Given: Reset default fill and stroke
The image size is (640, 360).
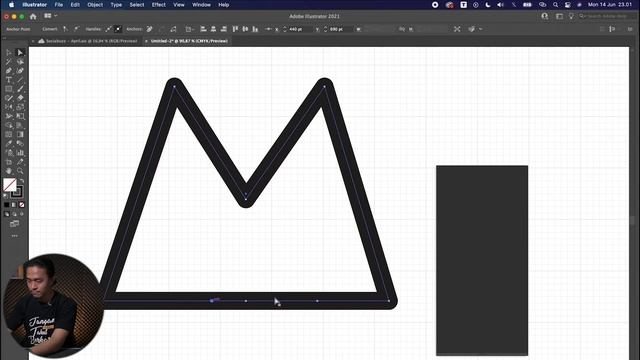Looking at the screenshot, I should point(5,196).
